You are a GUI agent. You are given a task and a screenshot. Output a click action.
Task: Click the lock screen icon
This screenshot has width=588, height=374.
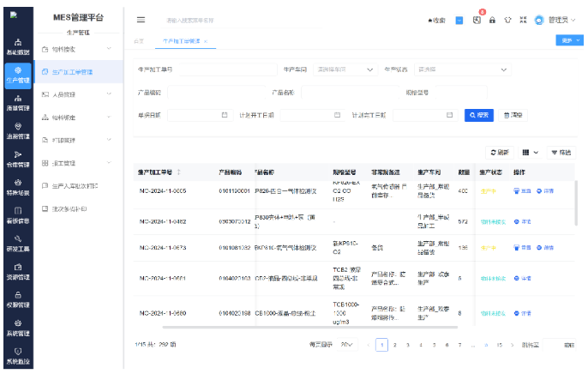492,19
